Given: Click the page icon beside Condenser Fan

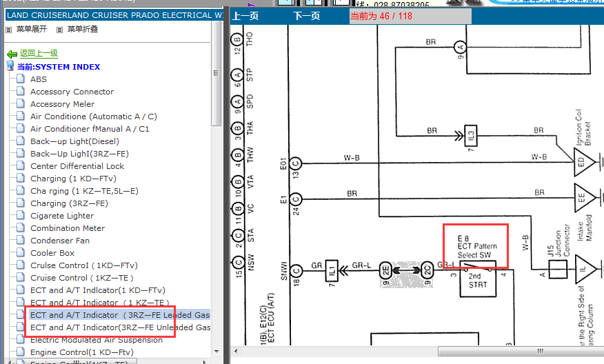Looking at the screenshot, I should pos(21,240).
